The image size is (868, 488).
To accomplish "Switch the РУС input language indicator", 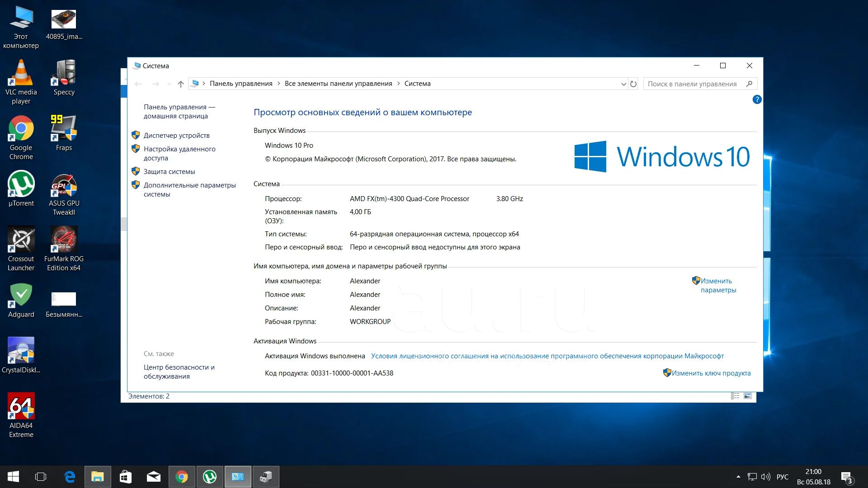I will tap(782, 477).
